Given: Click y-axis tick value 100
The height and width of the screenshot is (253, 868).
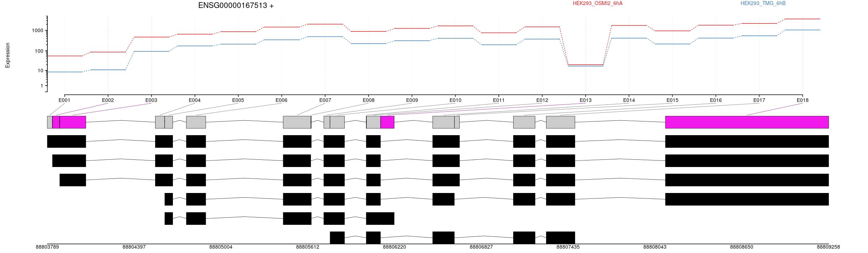Looking at the screenshot, I should click(x=39, y=51).
